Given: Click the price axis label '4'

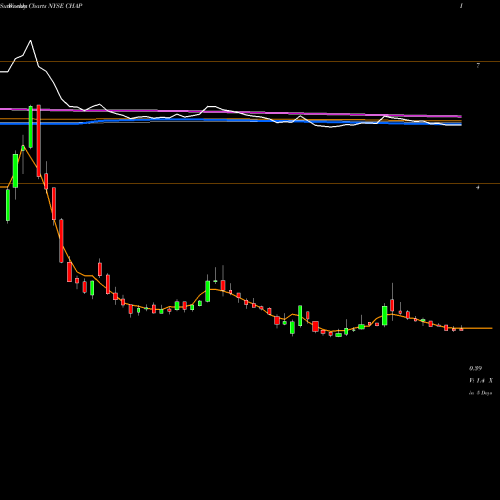Looking at the screenshot, I should (478, 188).
